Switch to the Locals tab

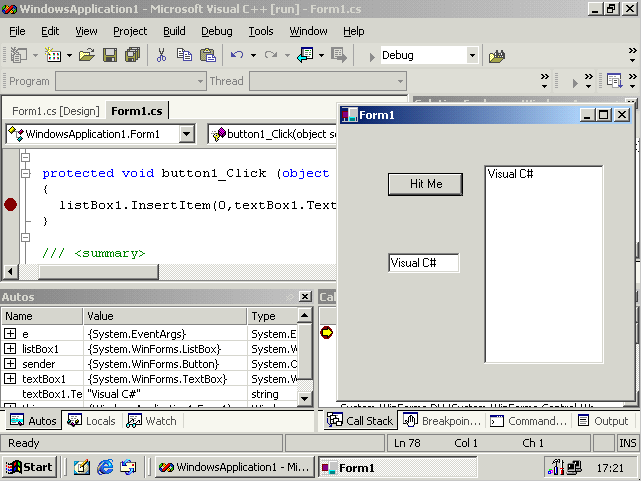[x=92, y=421]
